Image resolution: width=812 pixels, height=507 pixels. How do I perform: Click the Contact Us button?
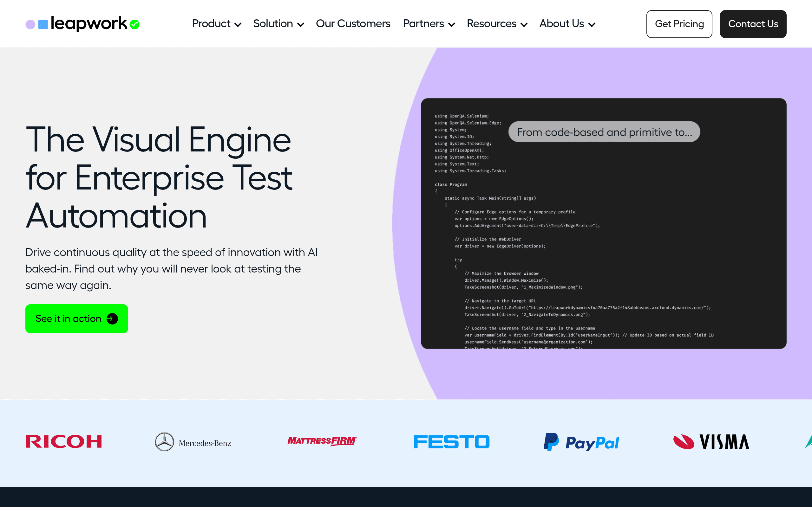tap(753, 24)
